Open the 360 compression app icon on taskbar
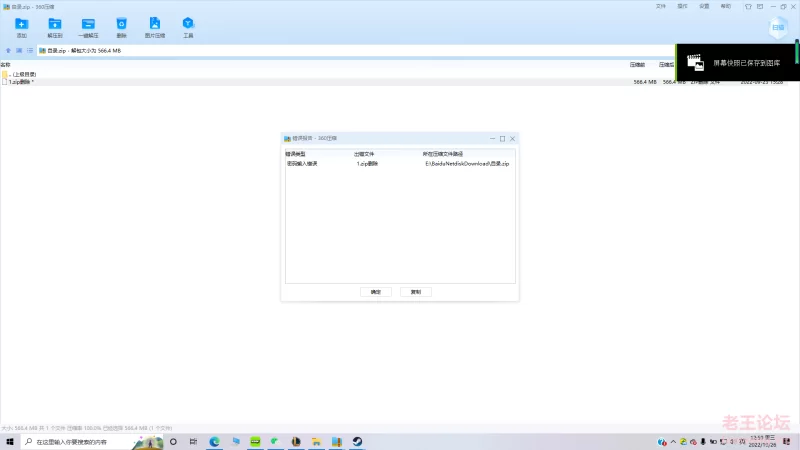800x450 pixels. click(x=337, y=441)
